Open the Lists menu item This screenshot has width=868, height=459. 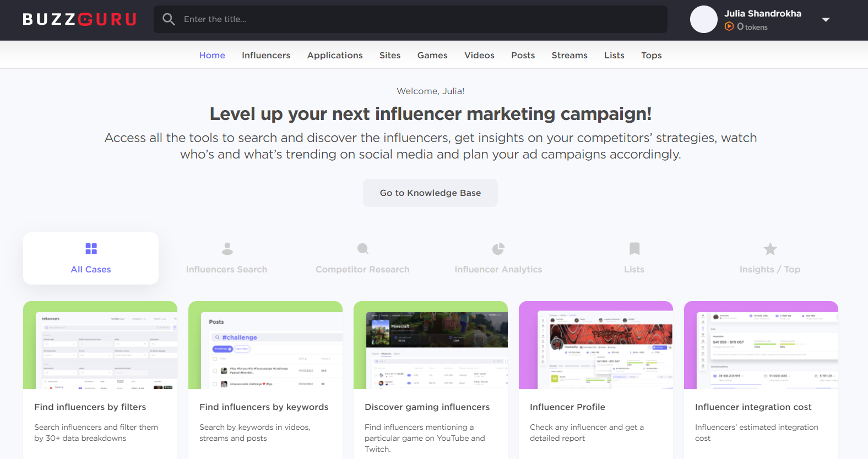click(x=614, y=55)
